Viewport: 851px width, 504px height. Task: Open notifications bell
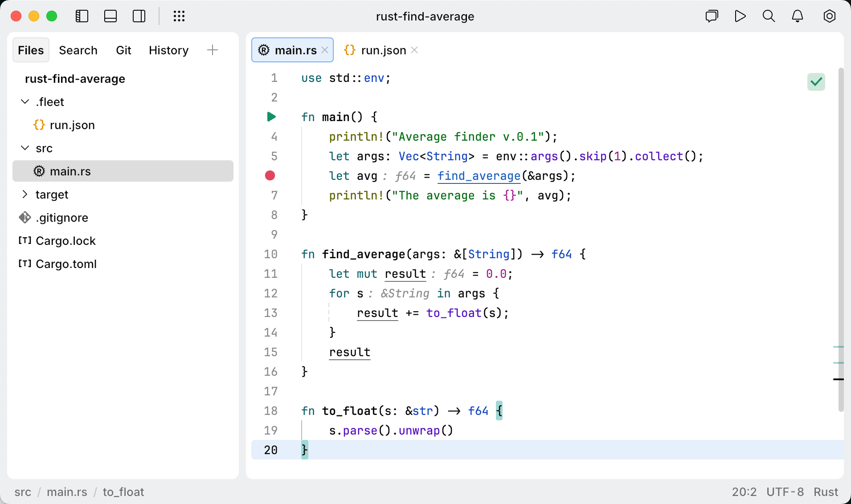(797, 16)
